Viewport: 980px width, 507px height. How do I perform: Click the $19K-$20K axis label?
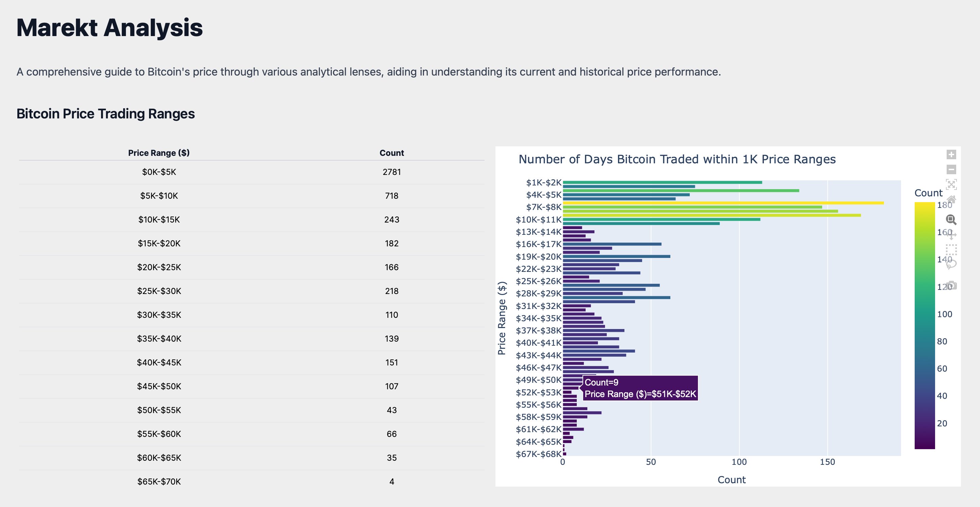point(538,256)
